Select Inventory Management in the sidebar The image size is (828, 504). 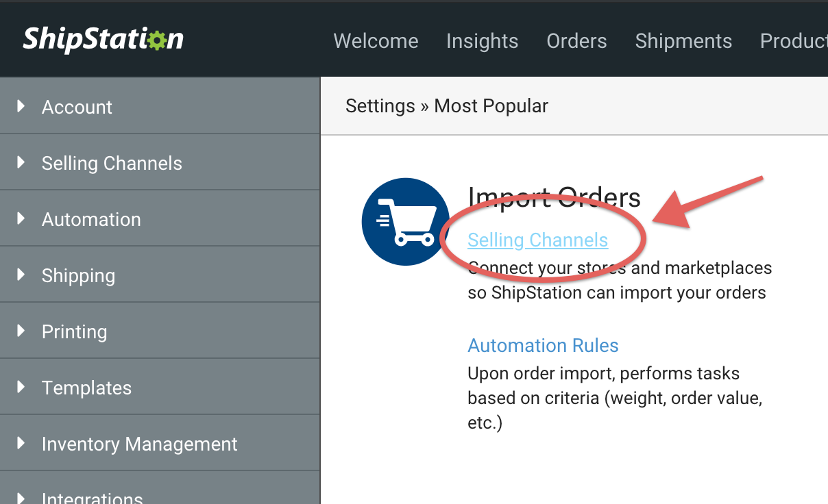(x=139, y=444)
